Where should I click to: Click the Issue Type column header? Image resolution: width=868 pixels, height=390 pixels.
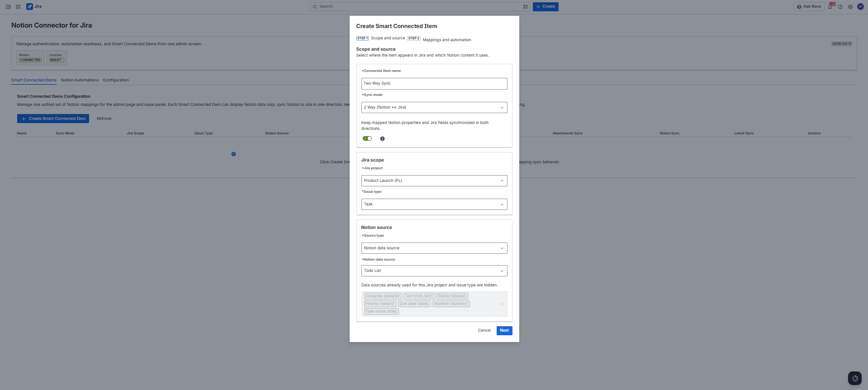(204, 133)
